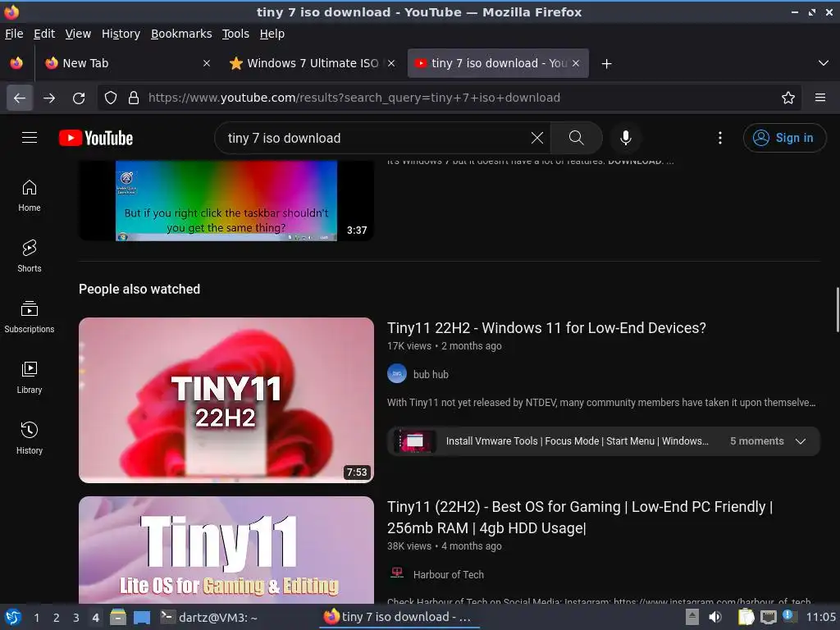Activate the dartz@VM3 terminal taskbar entry
Image resolution: width=840 pixels, height=630 pixels.
(x=210, y=617)
